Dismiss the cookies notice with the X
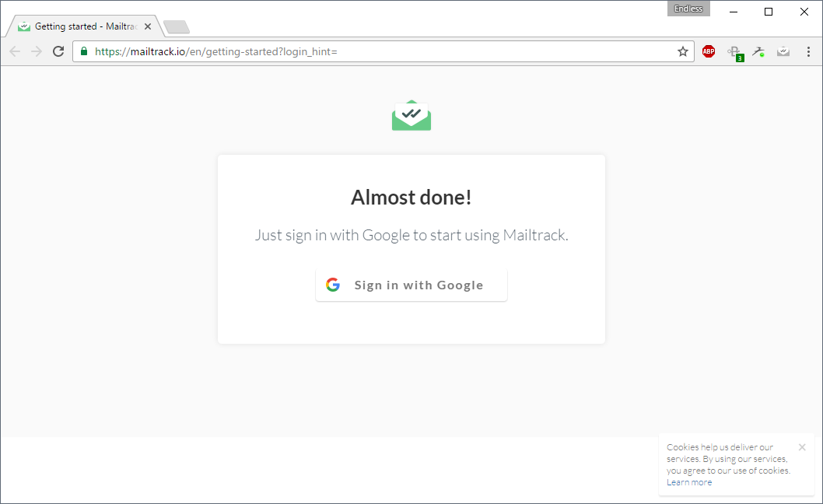Screen dimensions: 823x504 tap(802, 447)
